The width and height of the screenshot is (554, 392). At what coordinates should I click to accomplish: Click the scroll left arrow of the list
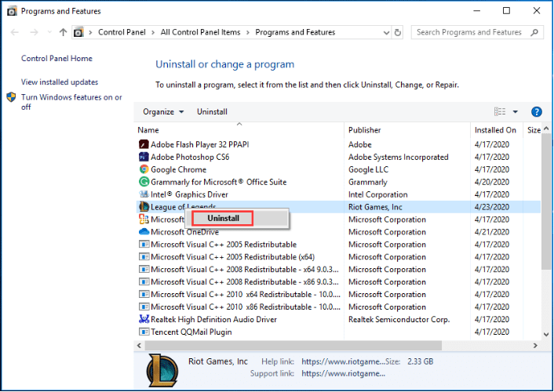click(139, 346)
